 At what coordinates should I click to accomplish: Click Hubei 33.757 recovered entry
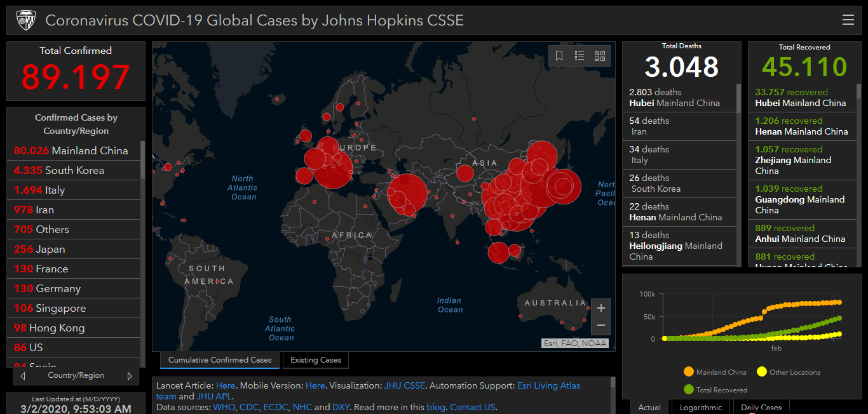tap(803, 98)
